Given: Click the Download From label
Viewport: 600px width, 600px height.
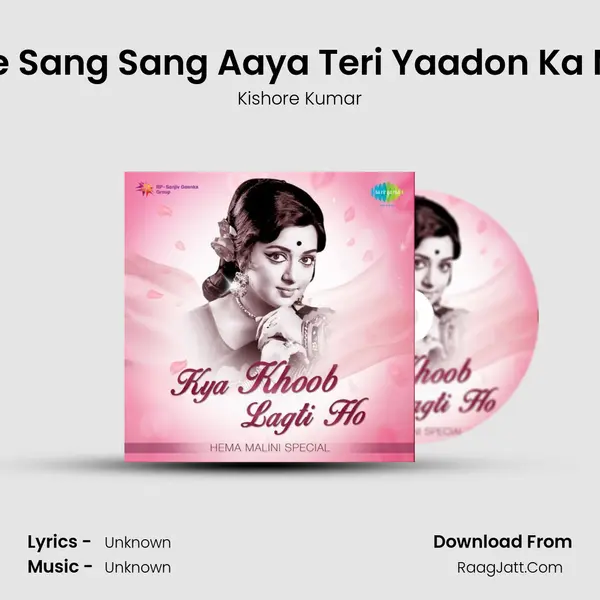Looking at the screenshot, I should tap(502, 542).
